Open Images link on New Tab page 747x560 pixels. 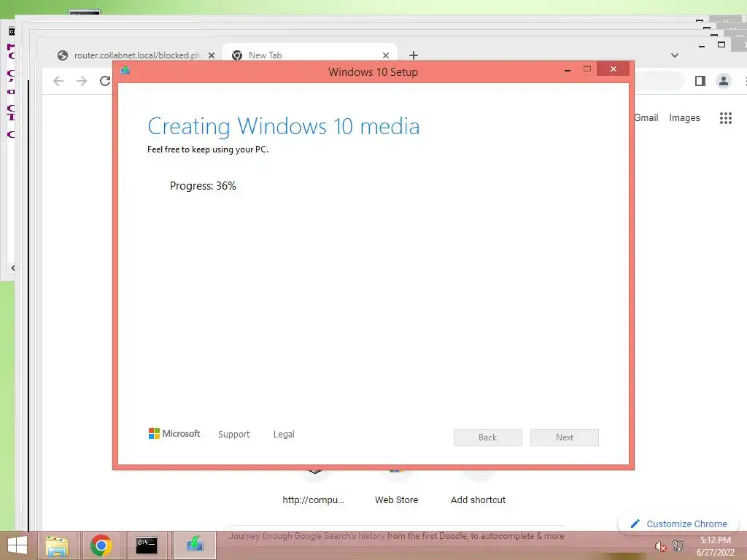[684, 117]
